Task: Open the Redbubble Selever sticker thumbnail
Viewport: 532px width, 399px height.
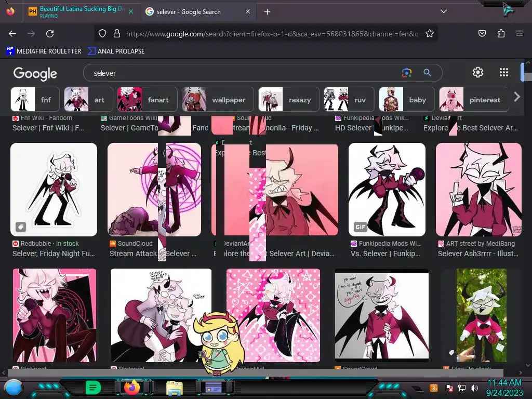Action: tap(54, 189)
